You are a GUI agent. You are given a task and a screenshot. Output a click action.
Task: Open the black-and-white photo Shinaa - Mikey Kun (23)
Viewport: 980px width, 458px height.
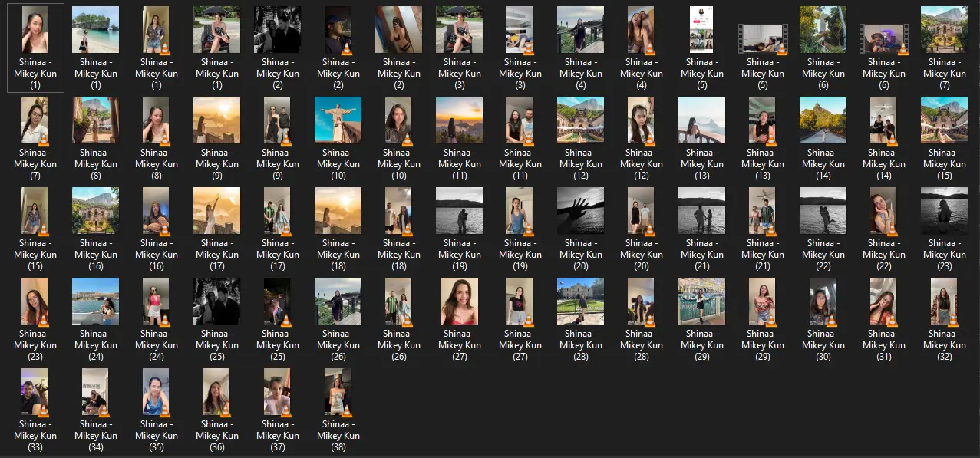point(945,211)
